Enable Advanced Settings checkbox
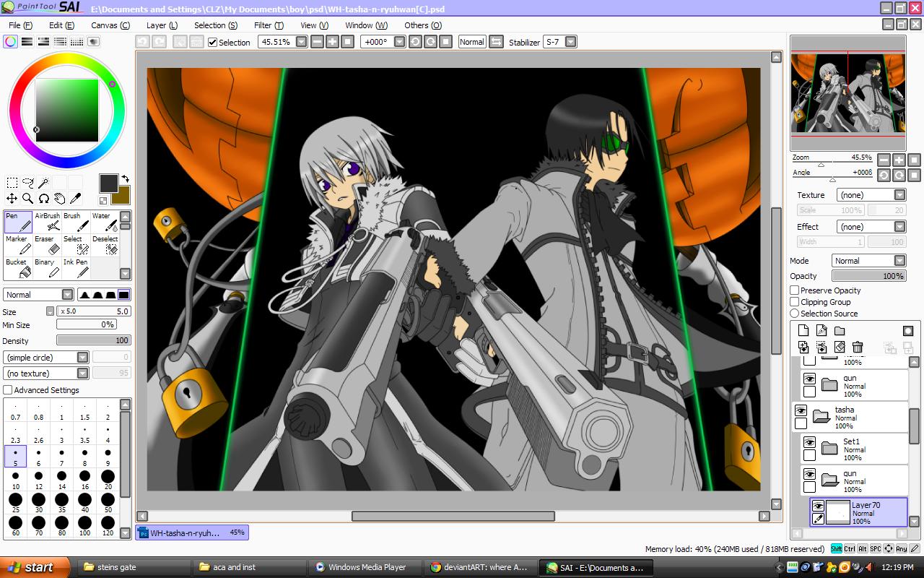The image size is (924, 578). (x=8, y=390)
